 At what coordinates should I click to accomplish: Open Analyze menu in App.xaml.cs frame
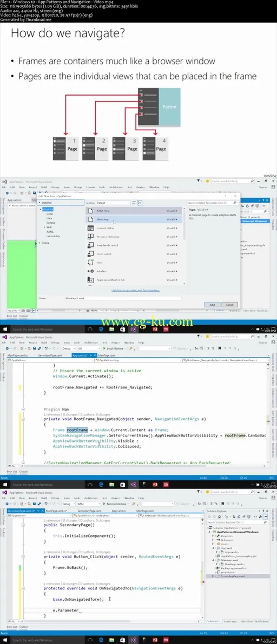[x=116, y=342]
